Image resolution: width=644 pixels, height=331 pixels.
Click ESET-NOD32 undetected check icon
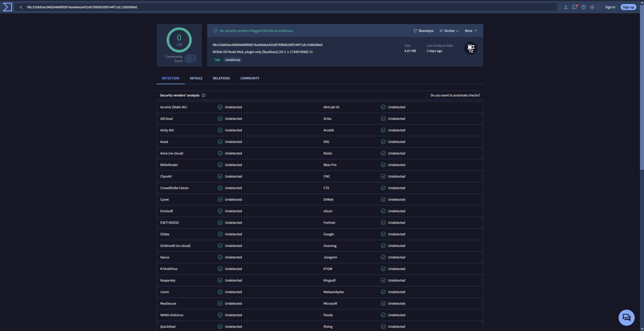[x=220, y=222]
